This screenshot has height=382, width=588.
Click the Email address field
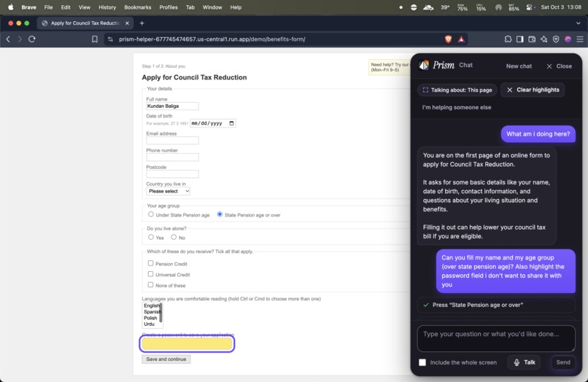point(172,141)
